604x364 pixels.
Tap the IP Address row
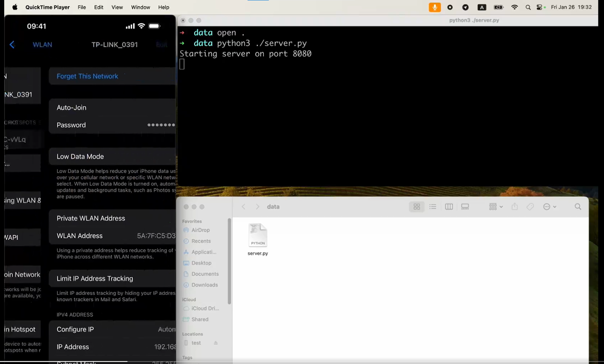(x=112, y=347)
